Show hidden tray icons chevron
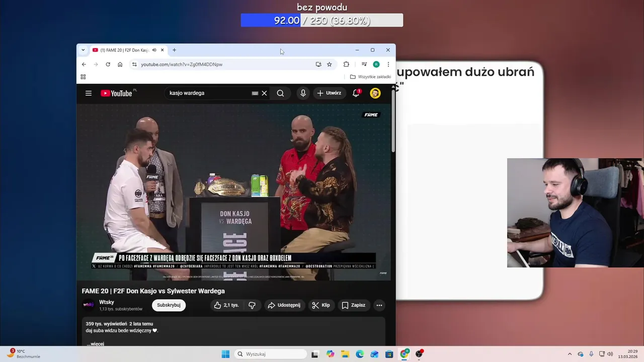The height and width of the screenshot is (362, 644). (570, 354)
